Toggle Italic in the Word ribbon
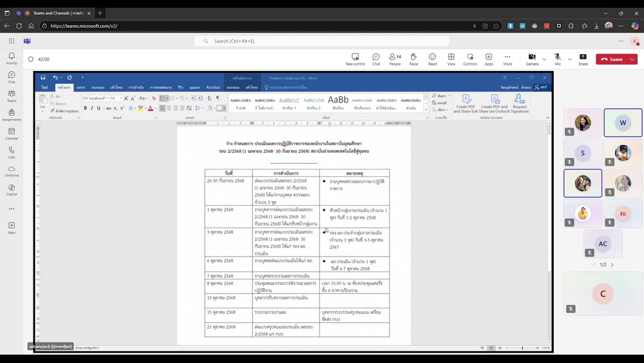 (x=91, y=108)
